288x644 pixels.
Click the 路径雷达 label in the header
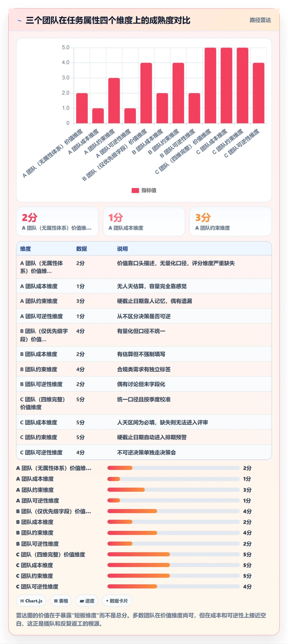(260, 20)
